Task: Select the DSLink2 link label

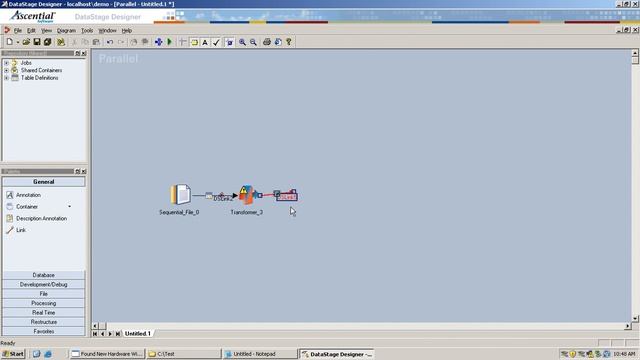Action: pyautogui.click(x=223, y=199)
